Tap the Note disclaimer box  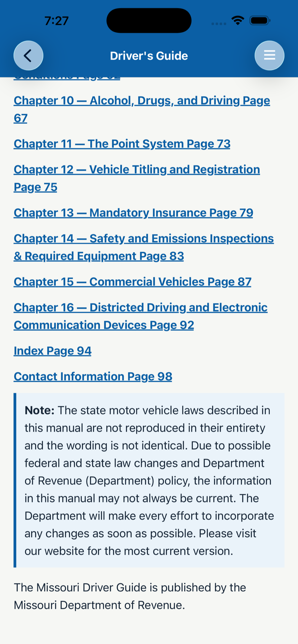149,480
